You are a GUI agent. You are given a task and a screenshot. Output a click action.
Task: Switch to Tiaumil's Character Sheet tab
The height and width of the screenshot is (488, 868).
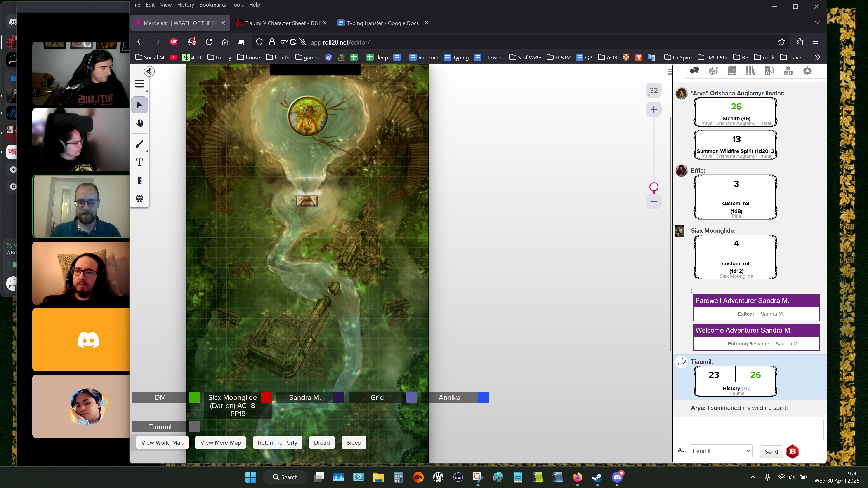(282, 23)
